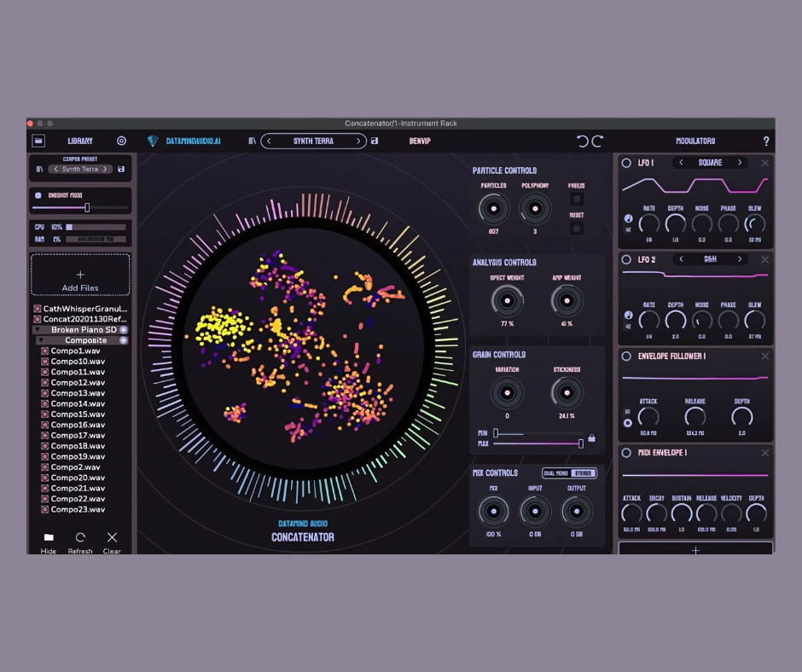The height and width of the screenshot is (672, 802).
Task: Select Compo15.wav in the file list
Action: pyautogui.click(x=78, y=414)
